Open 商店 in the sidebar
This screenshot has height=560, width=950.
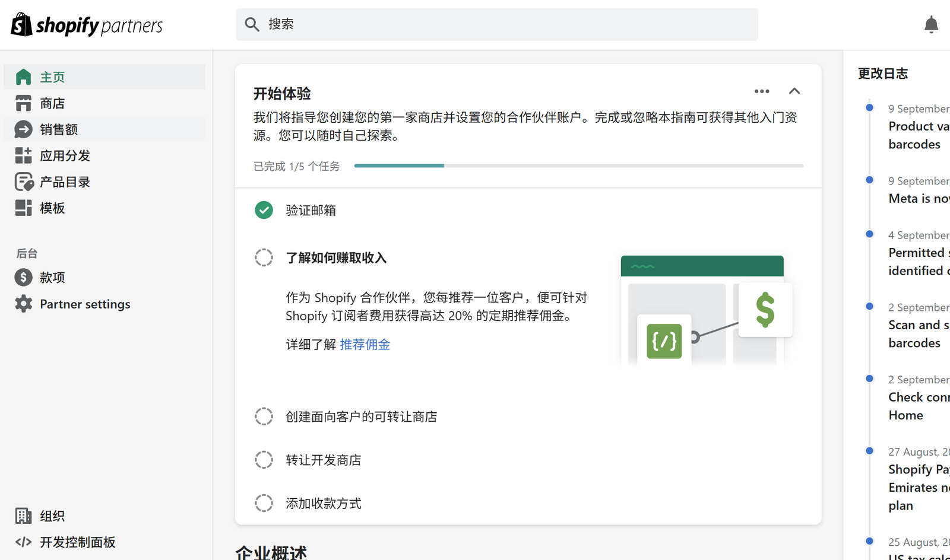pos(104,103)
